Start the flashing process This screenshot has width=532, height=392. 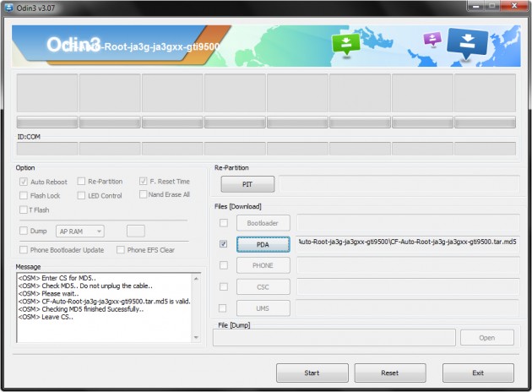312,372
